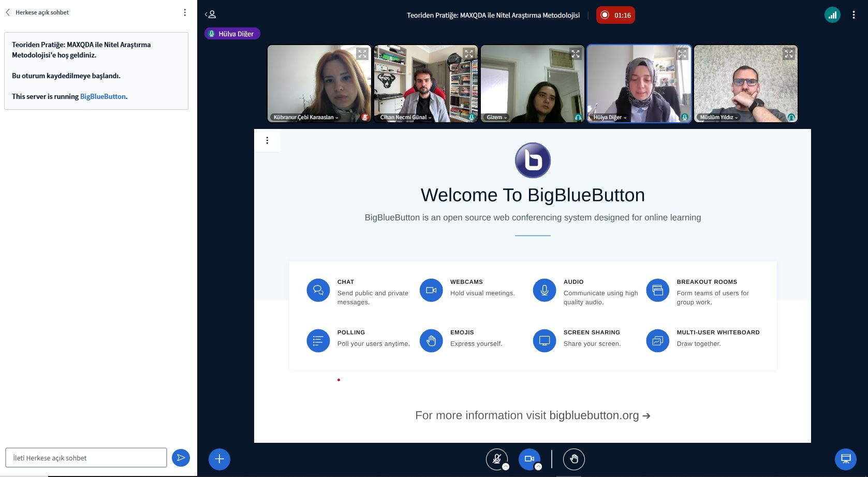Expand the Cihan Necmi Günal name dropdown
This screenshot has width=868, height=477.
pos(405,118)
